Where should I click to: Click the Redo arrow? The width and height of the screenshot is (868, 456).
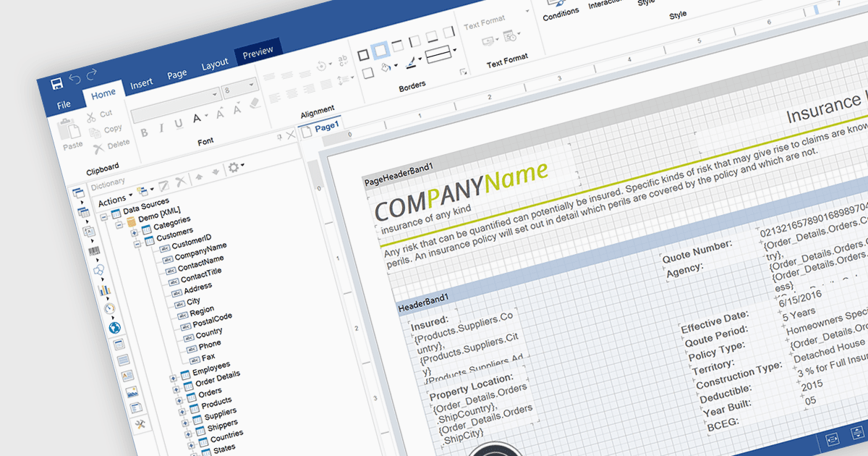pyautogui.click(x=92, y=74)
